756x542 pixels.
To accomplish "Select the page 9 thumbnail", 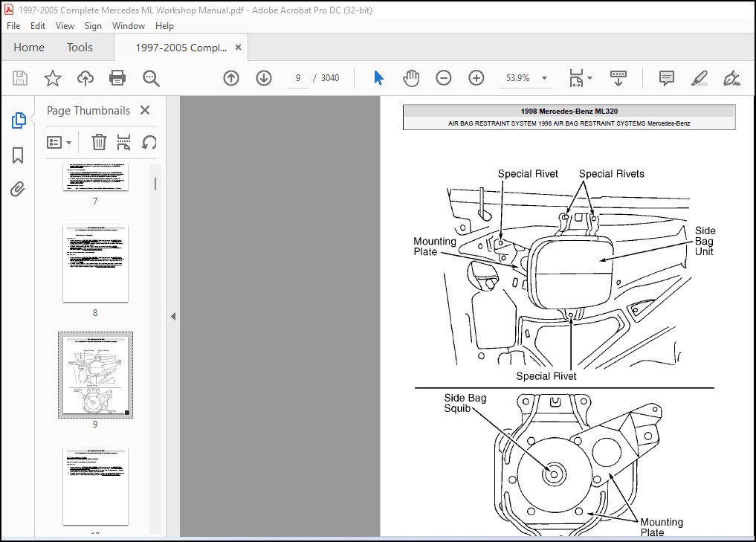I will (95, 375).
